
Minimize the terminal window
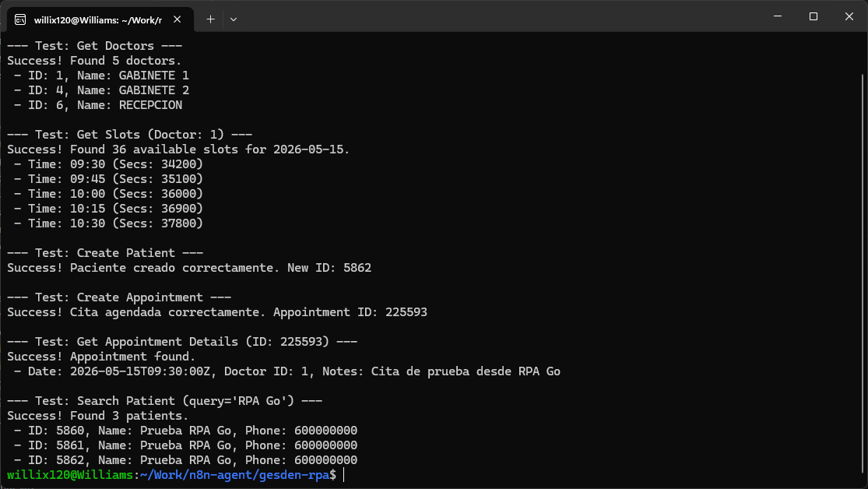coord(778,16)
